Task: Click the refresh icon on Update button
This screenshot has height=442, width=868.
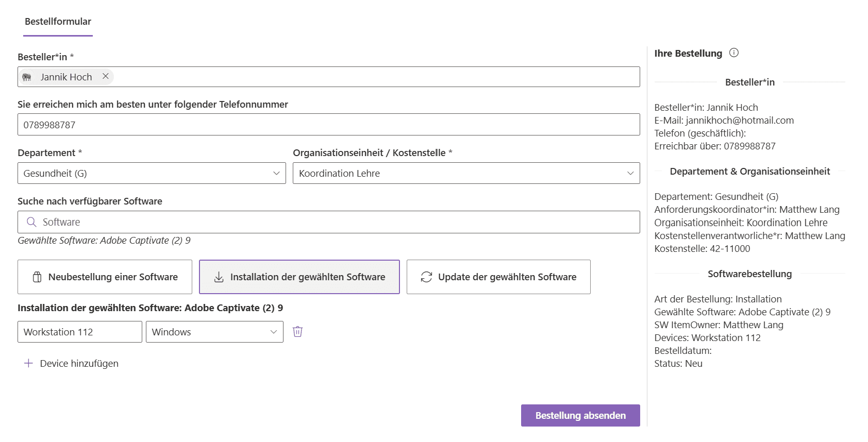Action: click(426, 277)
